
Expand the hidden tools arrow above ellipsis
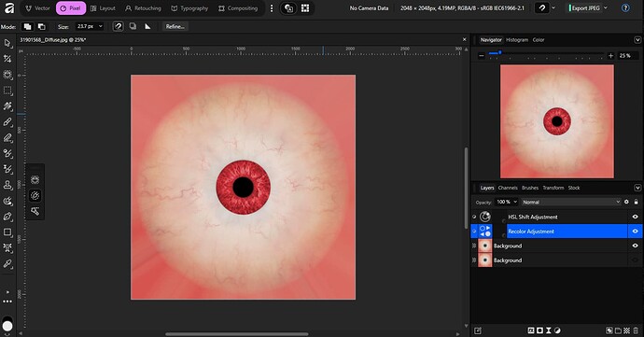[7, 292]
